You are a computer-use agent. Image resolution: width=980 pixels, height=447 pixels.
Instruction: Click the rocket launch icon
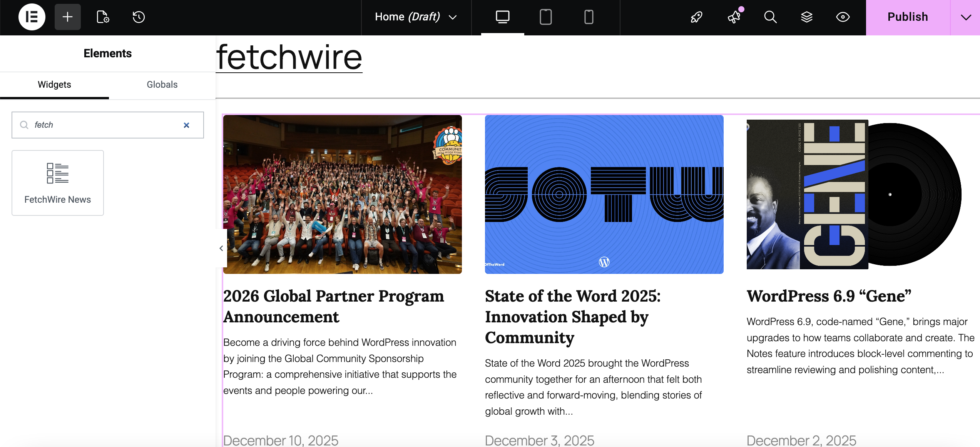(x=696, y=17)
